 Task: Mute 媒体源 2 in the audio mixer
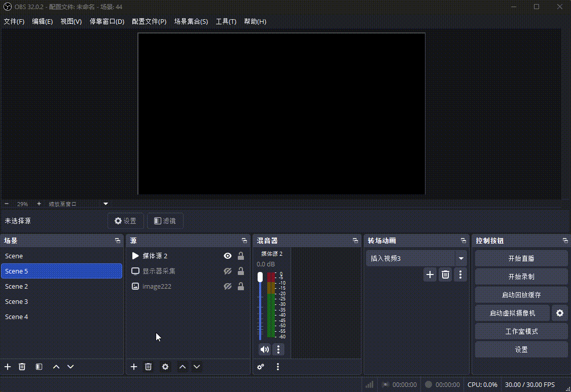click(264, 349)
